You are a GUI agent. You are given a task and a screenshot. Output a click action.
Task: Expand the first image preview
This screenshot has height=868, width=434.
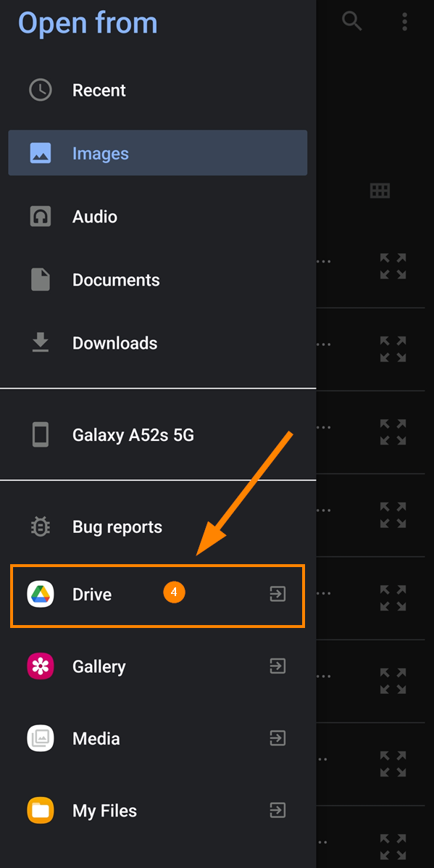click(393, 266)
